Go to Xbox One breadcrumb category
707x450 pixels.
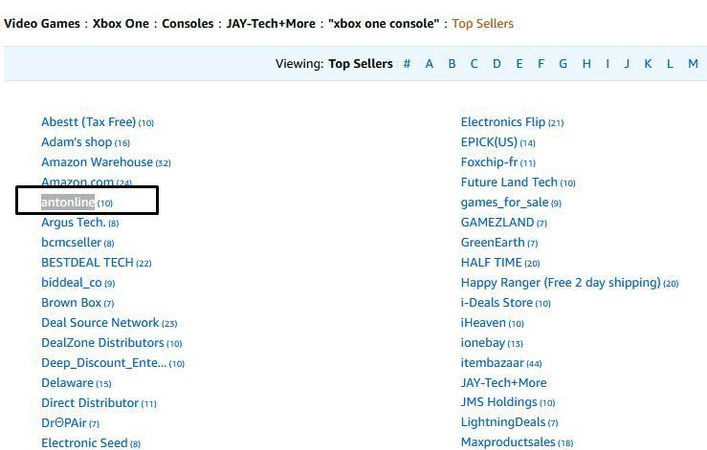(x=123, y=23)
